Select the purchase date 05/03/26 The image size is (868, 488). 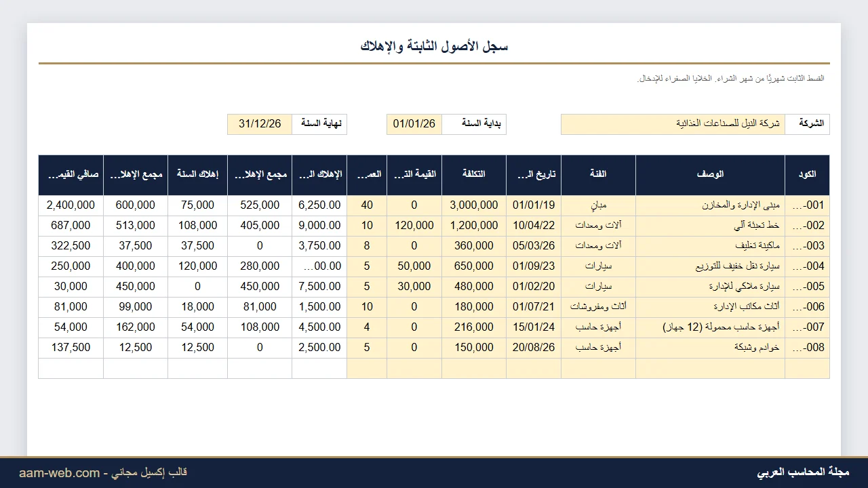click(x=534, y=246)
